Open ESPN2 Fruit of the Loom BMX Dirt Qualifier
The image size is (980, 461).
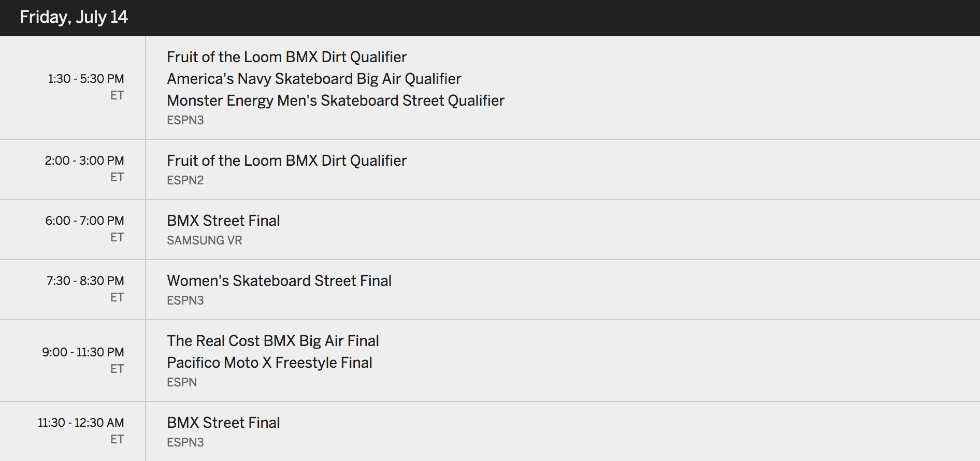(286, 161)
